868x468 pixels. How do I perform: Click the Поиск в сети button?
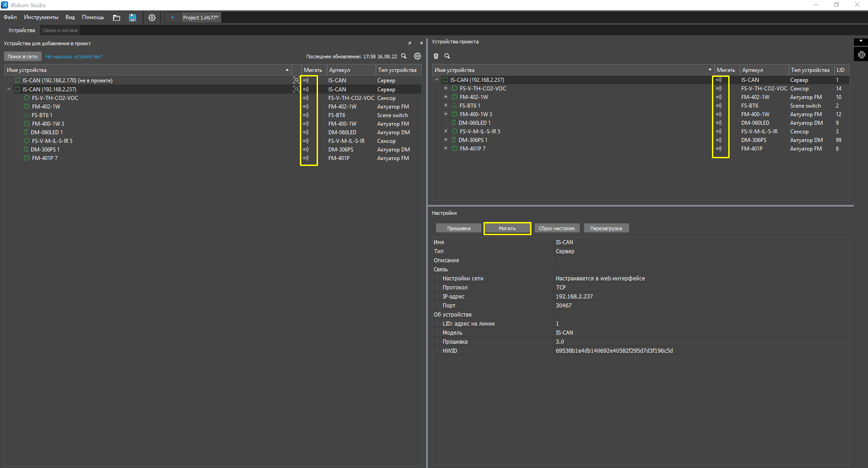(23, 57)
